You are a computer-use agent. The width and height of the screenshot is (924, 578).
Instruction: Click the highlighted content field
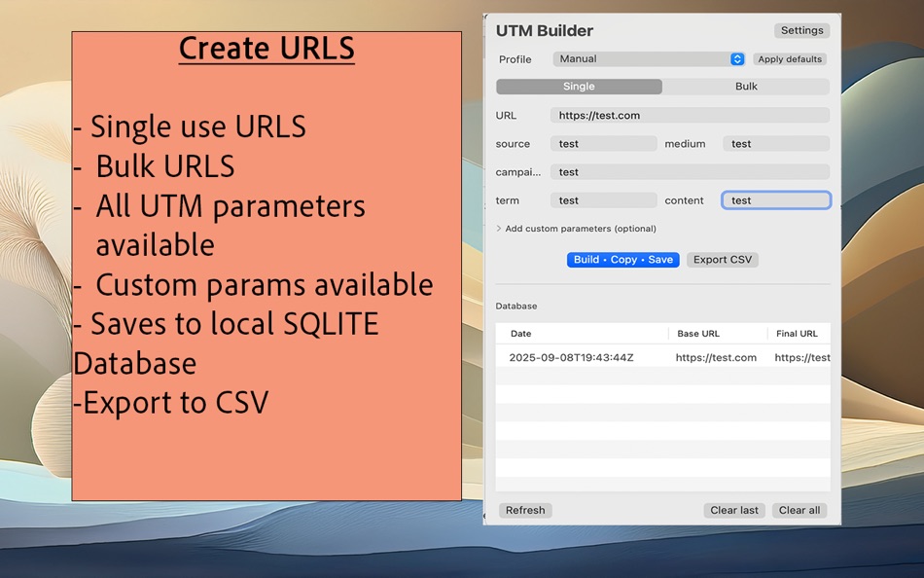tap(775, 199)
